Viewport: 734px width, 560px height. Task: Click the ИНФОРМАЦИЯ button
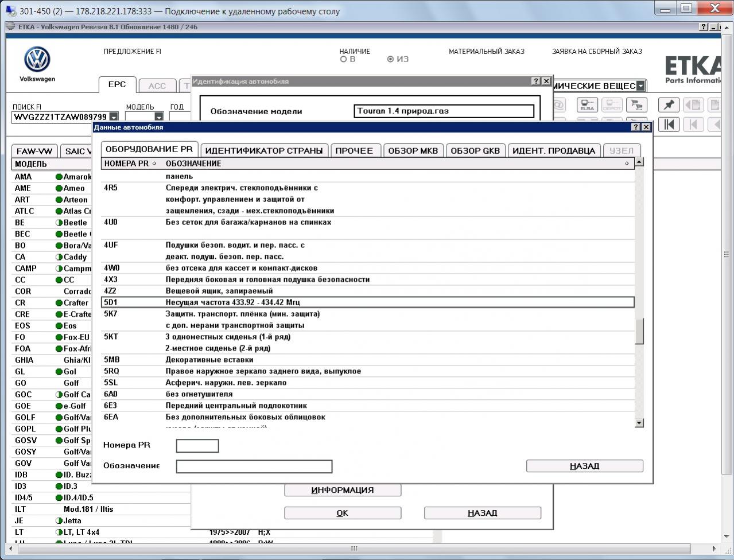[x=343, y=490]
